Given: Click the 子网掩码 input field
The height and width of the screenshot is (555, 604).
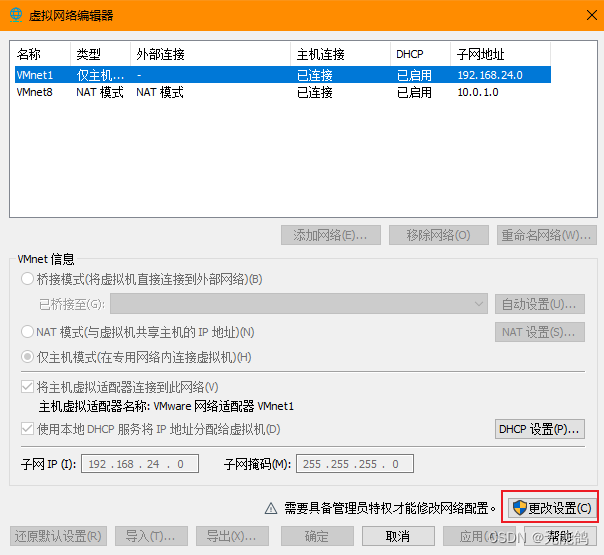Looking at the screenshot, I should (x=355, y=463).
